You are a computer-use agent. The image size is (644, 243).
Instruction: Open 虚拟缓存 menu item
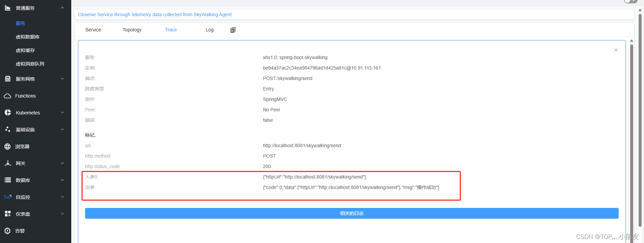pos(25,50)
